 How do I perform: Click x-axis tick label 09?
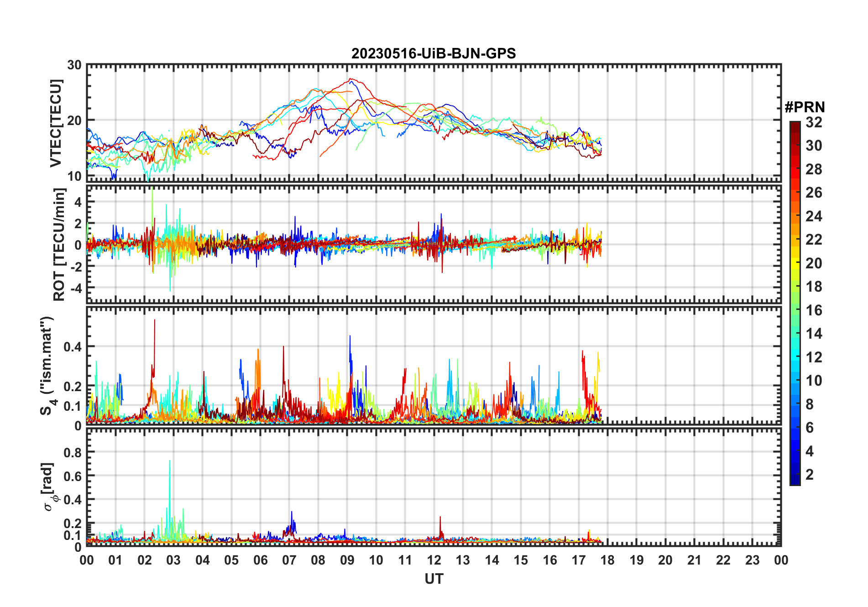tap(347, 560)
